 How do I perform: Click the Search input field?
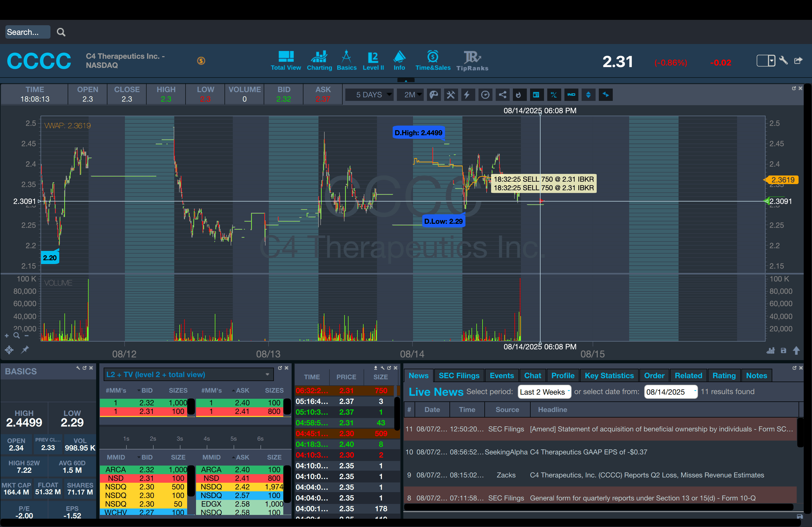[27, 32]
